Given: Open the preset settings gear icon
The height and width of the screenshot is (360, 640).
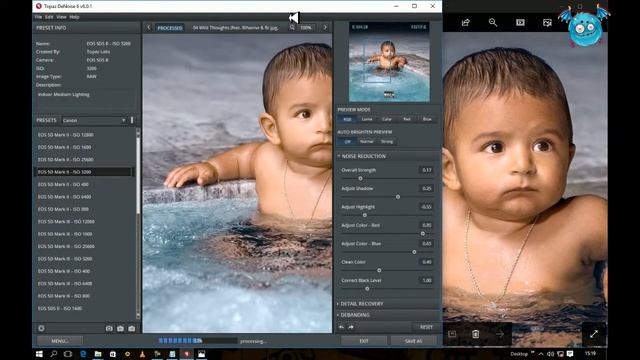Looking at the screenshot, I should 41,328.
